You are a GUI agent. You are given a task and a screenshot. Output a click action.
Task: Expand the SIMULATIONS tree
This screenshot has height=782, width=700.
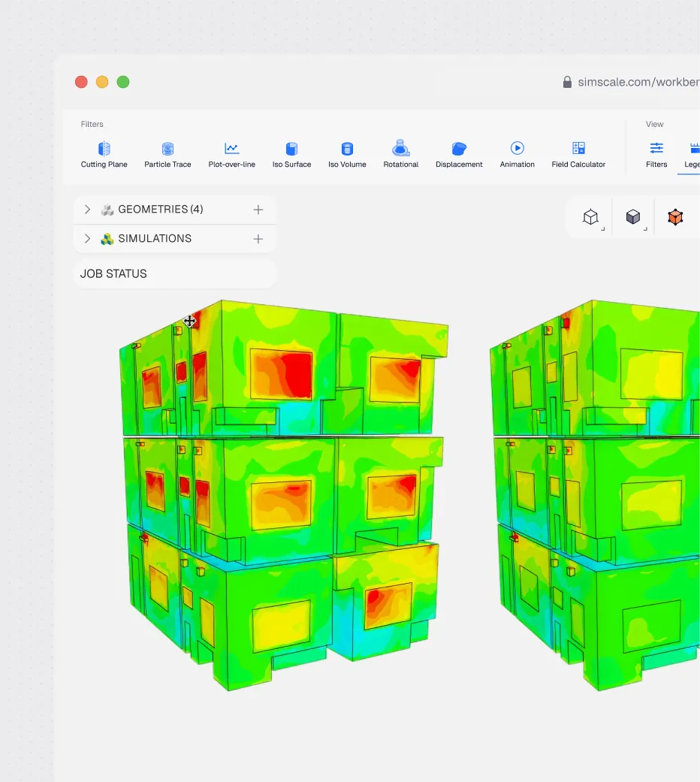pyautogui.click(x=87, y=239)
